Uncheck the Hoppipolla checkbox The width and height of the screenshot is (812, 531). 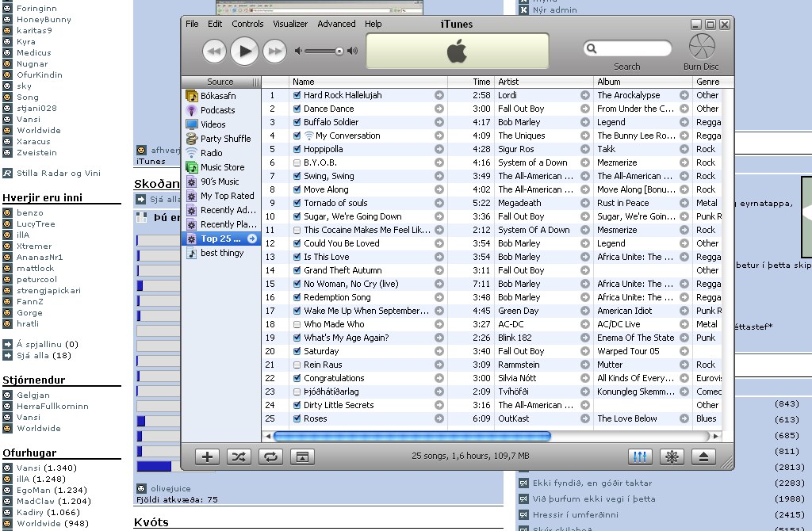pyautogui.click(x=297, y=149)
